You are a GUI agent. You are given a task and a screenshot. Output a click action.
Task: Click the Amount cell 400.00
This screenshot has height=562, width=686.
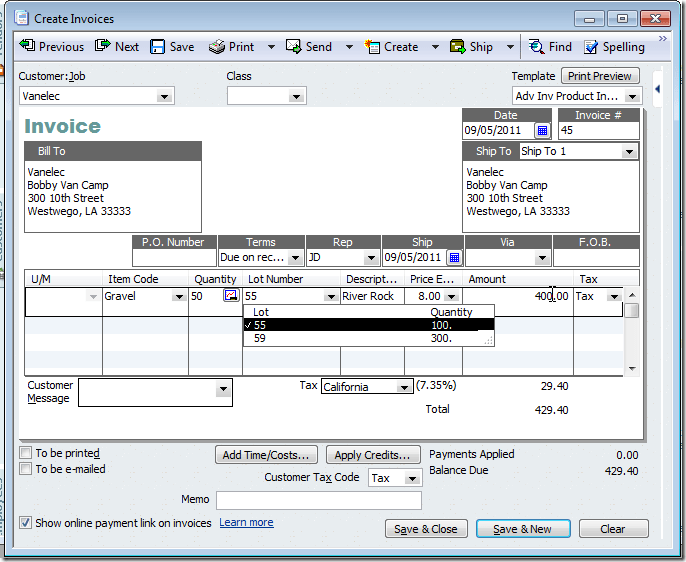517,296
